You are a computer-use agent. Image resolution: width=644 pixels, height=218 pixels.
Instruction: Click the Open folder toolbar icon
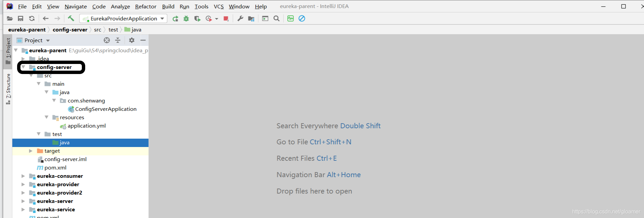pos(10,18)
